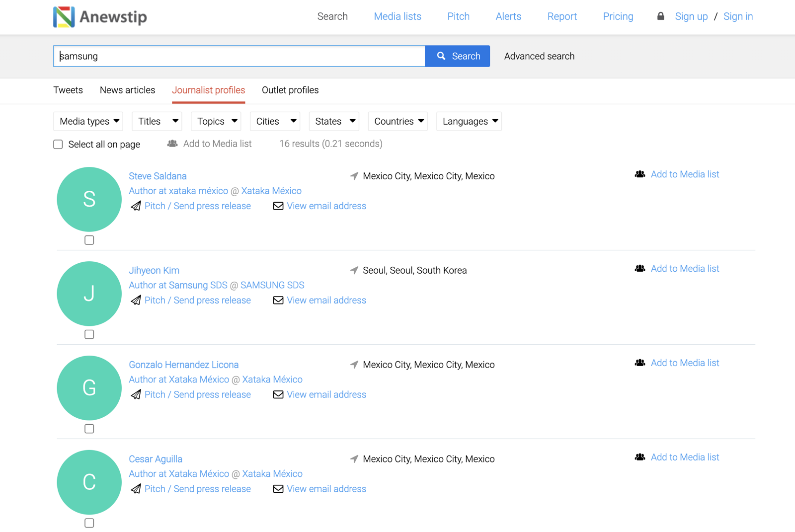Click the pitch paper-plane icon for Steve Saldana
The width and height of the screenshot is (795, 532).
(136, 206)
